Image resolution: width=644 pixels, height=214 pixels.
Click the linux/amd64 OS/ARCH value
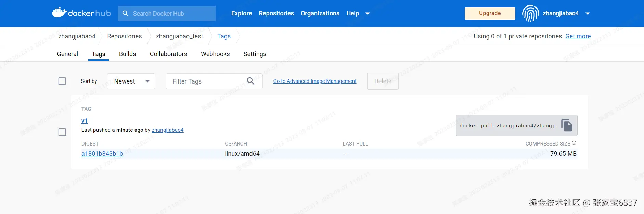click(242, 154)
